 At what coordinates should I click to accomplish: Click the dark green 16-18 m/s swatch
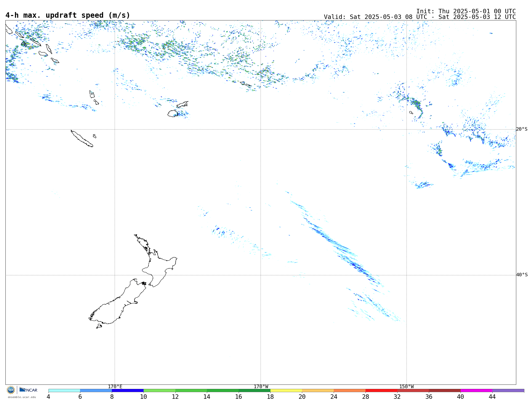point(254,391)
